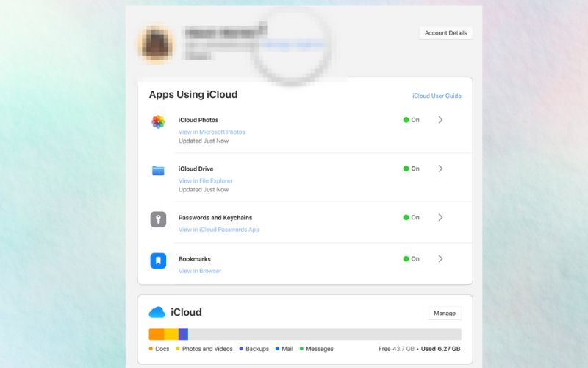The height and width of the screenshot is (368, 588).
Task: Click the orange Docs storage bar segment
Action: 157,334
